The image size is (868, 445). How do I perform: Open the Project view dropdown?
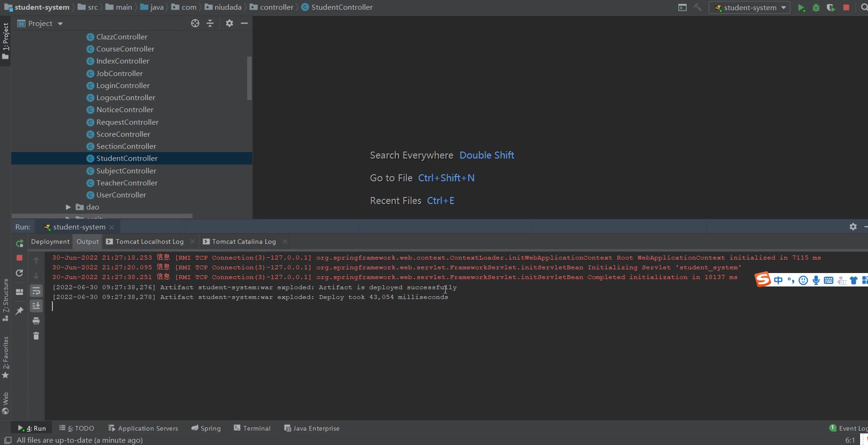coord(60,24)
